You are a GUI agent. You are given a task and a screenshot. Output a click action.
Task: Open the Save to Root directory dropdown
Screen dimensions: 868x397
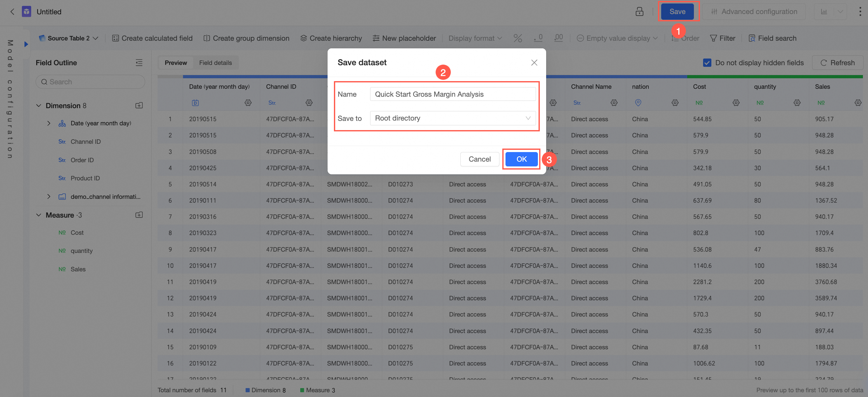[452, 118]
